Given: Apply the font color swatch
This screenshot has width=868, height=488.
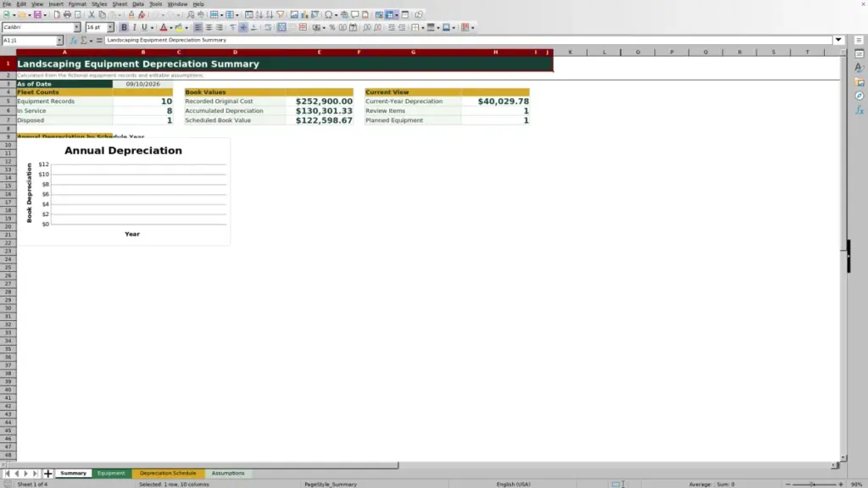Looking at the screenshot, I should pyautogui.click(x=164, y=28).
